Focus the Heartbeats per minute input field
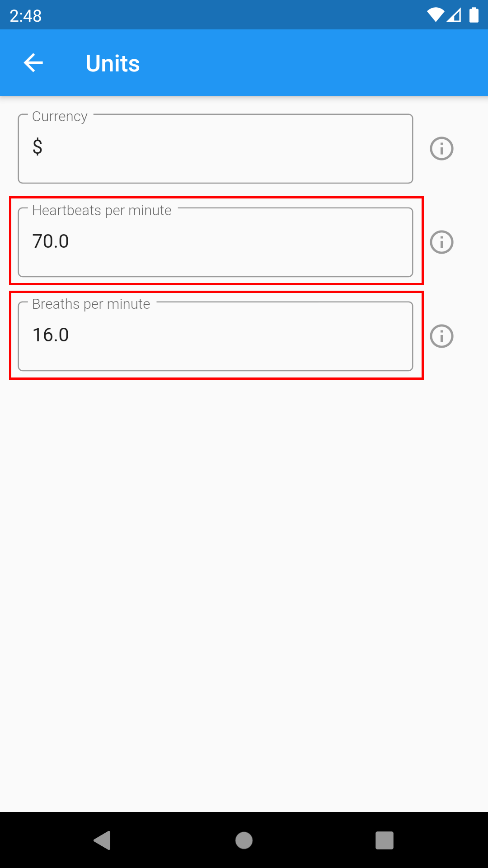Viewport: 488px width, 868px height. click(x=215, y=243)
